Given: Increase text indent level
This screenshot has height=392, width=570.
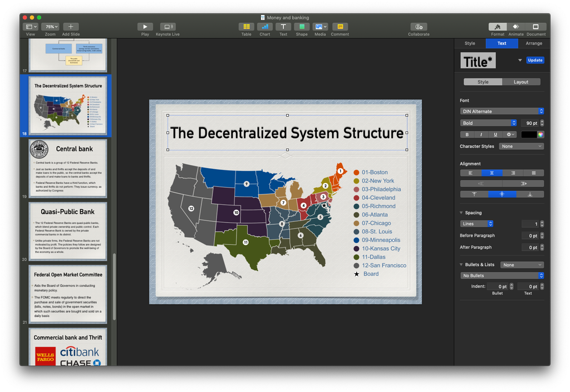Looking at the screenshot, I should [523, 184].
